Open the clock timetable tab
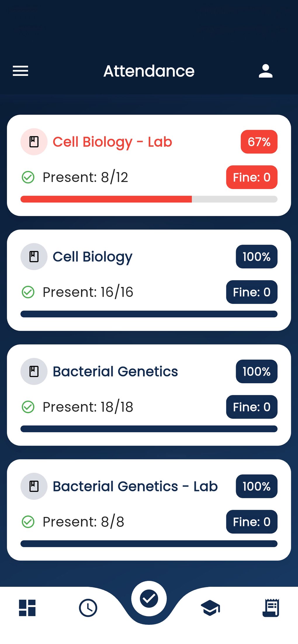This screenshot has height=644, width=298. (88, 608)
